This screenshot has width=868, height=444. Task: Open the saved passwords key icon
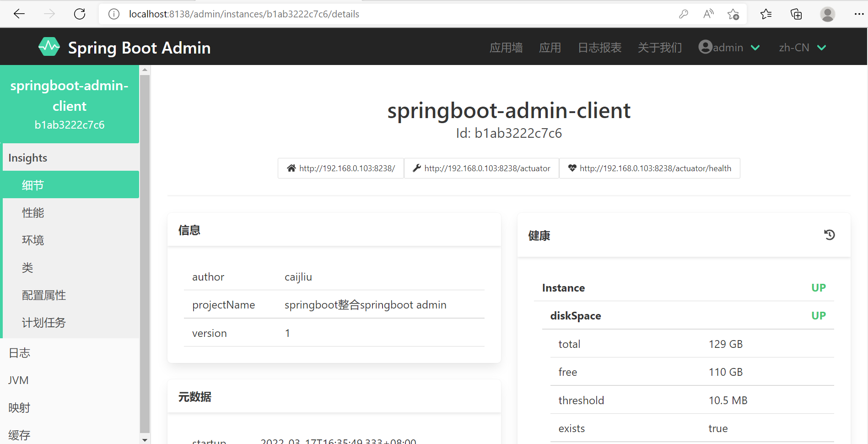click(684, 14)
